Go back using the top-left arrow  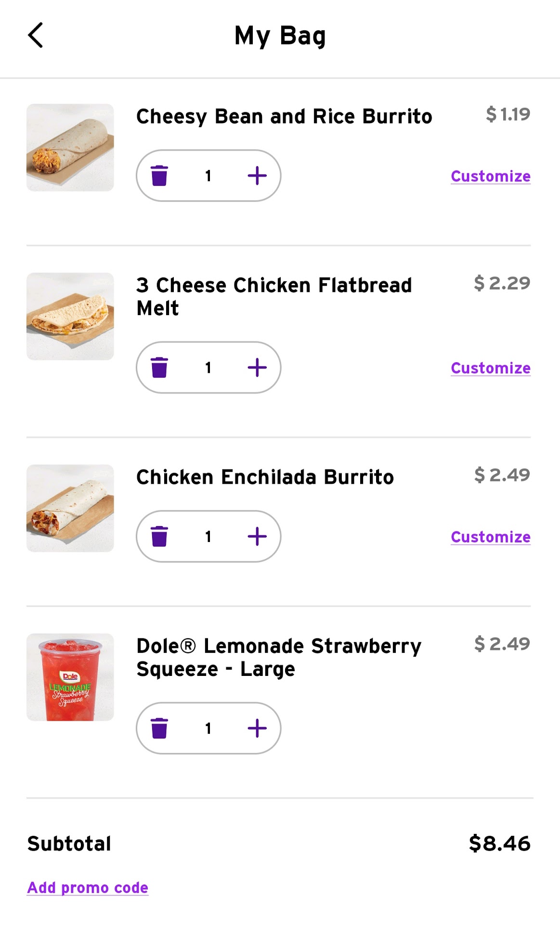pos(36,35)
